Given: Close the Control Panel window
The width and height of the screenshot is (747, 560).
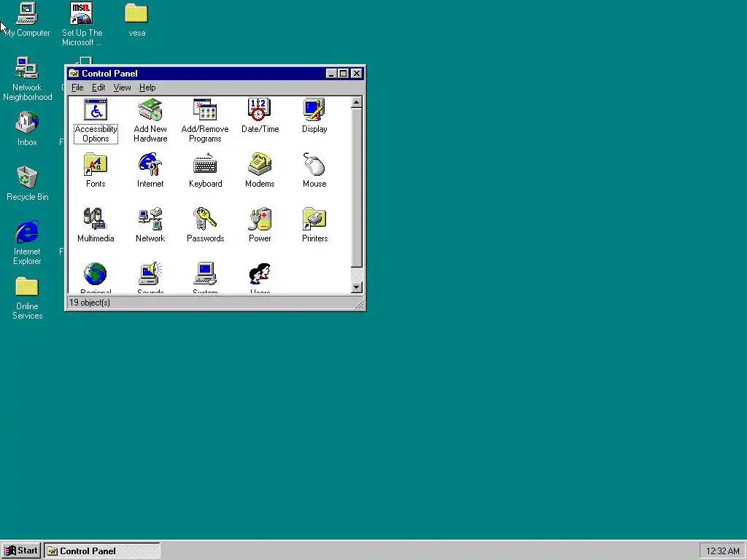Looking at the screenshot, I should click(356, 74).
